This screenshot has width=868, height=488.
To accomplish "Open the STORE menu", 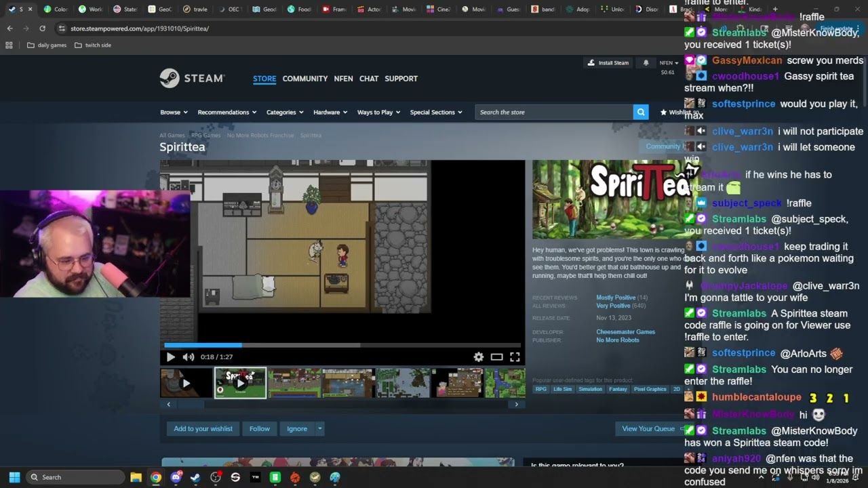I will tap(264, 79).
